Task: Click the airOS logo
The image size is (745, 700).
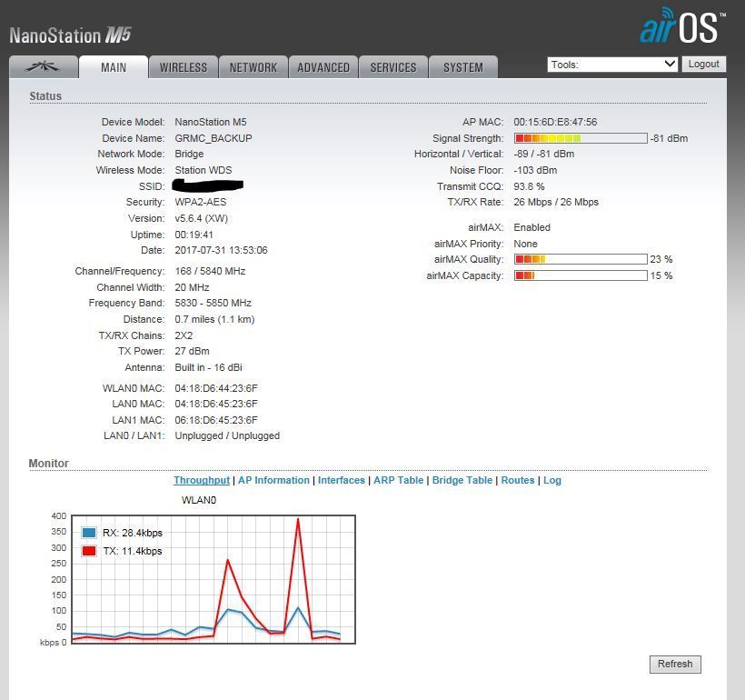Action: click(x=681, y=27)
